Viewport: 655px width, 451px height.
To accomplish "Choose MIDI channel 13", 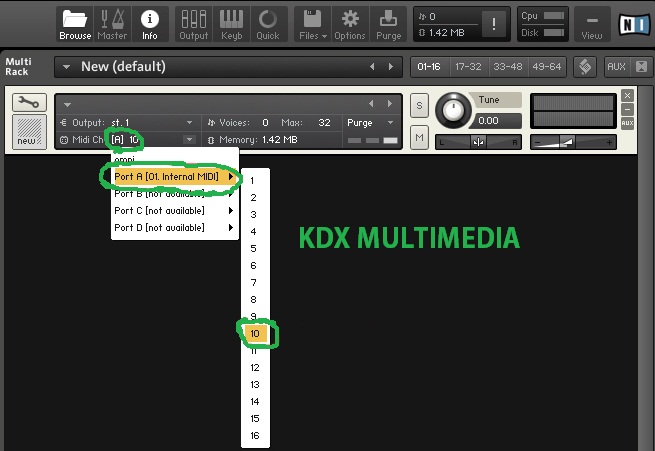I will 255,385.
